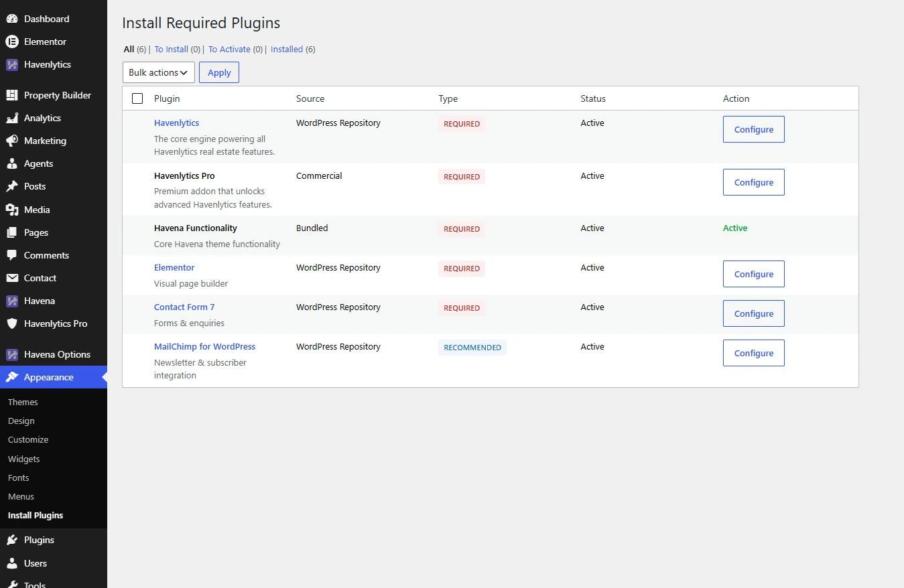
Task: Open the Elementor plugin link in table
Action: pos(174,268)
